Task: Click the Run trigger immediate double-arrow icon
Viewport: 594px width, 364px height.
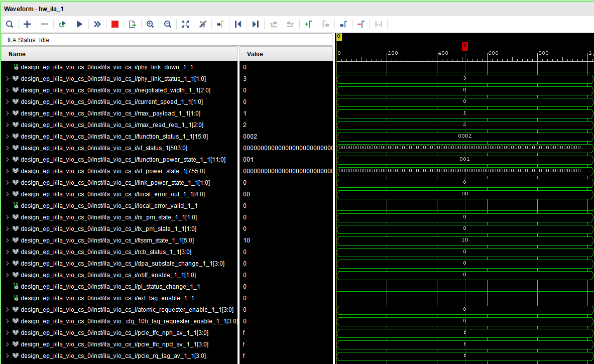Action: (97, 24)
